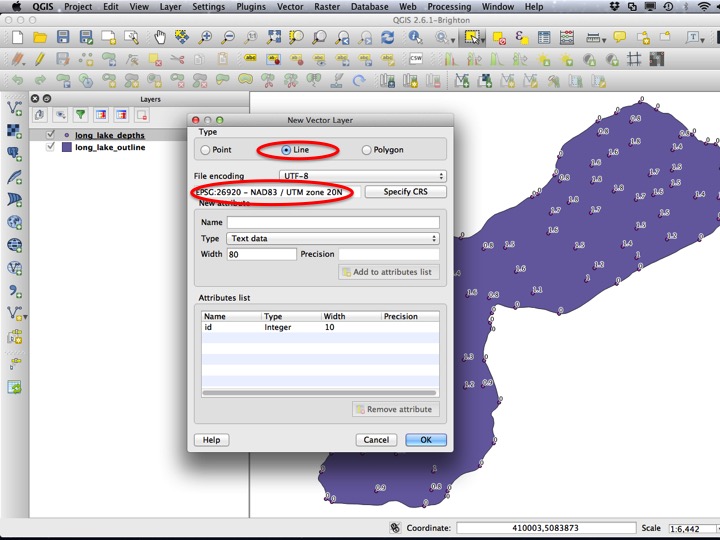Uncheck the long_lake_outline layer checkbox
The width and height of the screenshot is (720, 540).
(51, 147)
